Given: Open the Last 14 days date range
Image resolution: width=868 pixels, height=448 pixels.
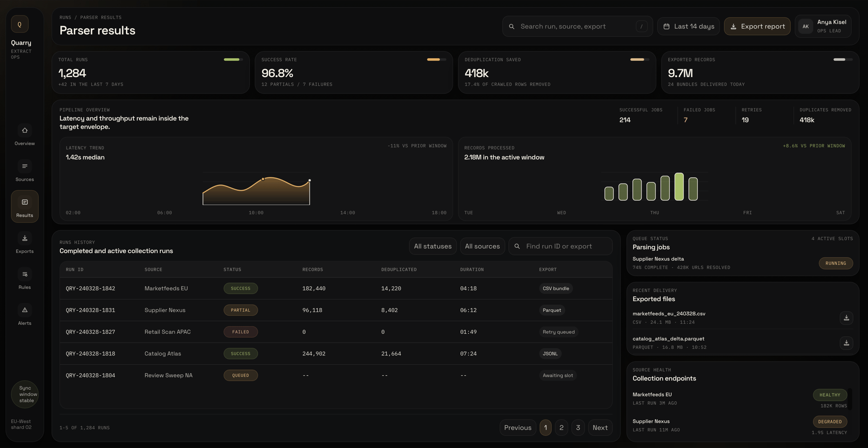Looking at the screenshot, I should coord(689,26).
